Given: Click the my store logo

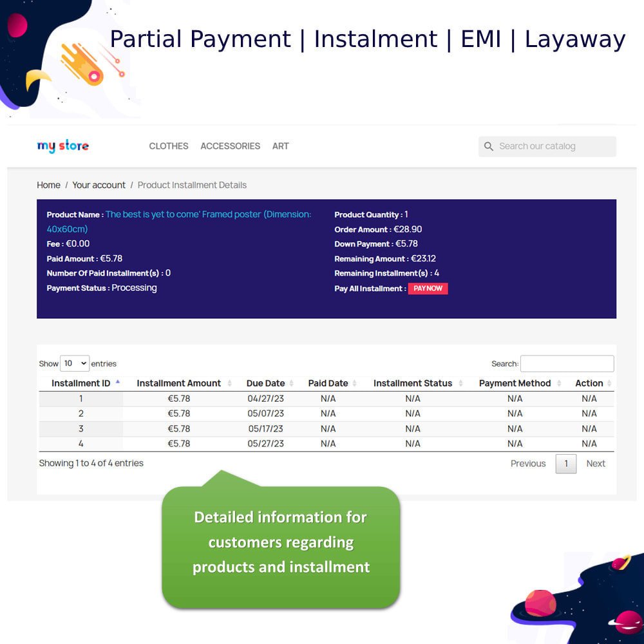Looking at the screenshot, I should tap(63, 146).
